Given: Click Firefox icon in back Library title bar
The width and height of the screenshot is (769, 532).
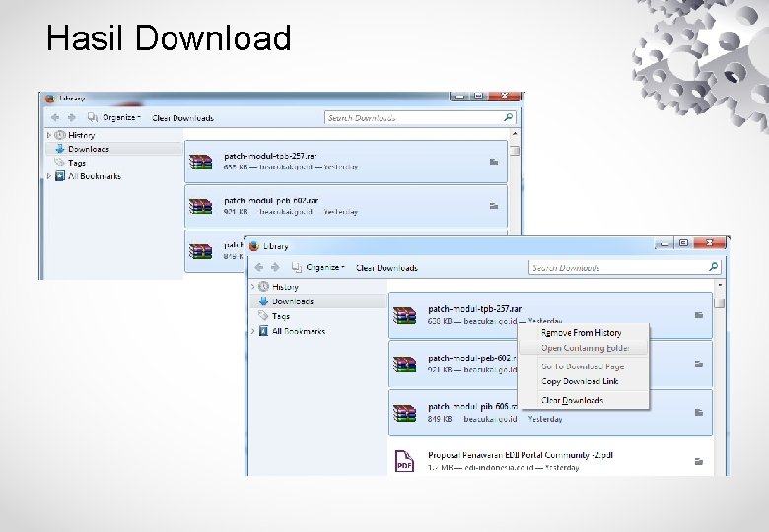Looking at the screenshot, I should pos(49,98).
